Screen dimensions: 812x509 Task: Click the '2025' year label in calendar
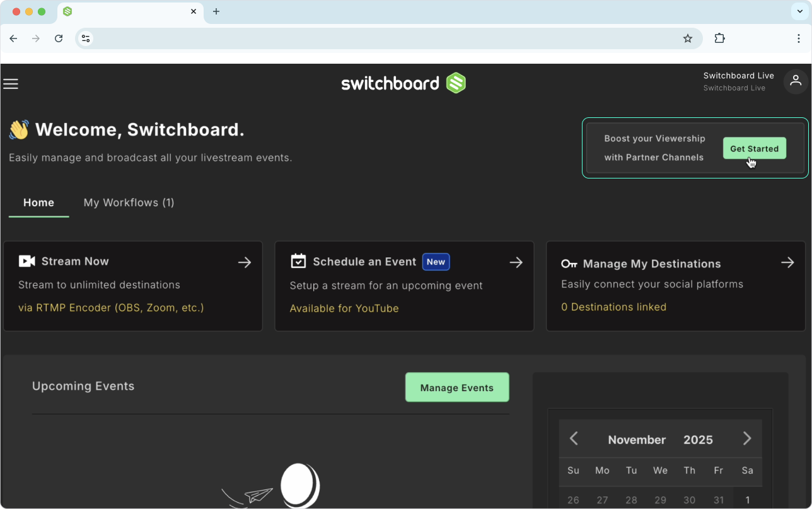(x=698, y=440)
